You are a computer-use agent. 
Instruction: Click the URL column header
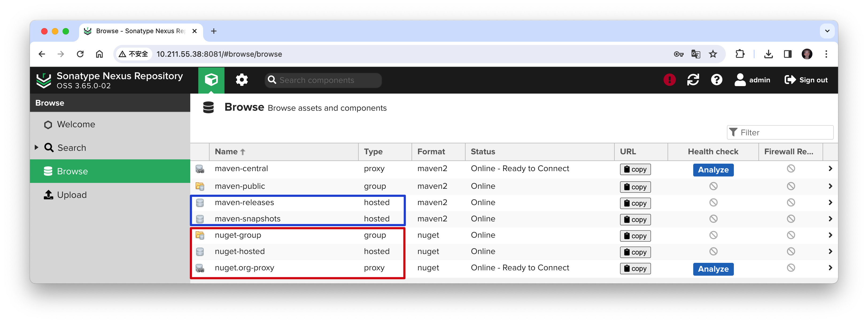click(x=641, y=152)
